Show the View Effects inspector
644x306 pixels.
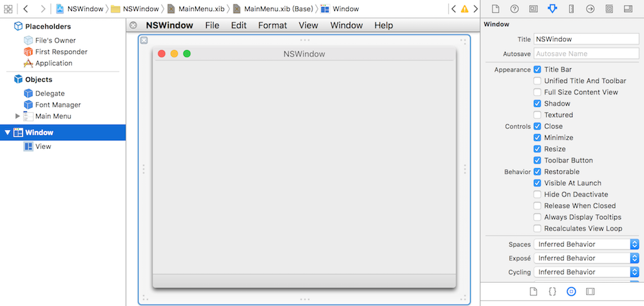click(x=628, y=8)
